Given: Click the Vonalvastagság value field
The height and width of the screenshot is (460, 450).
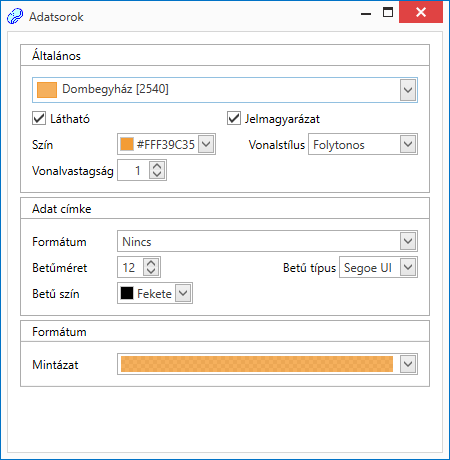Looking at the screenshot, I should (x=133, y=170).
